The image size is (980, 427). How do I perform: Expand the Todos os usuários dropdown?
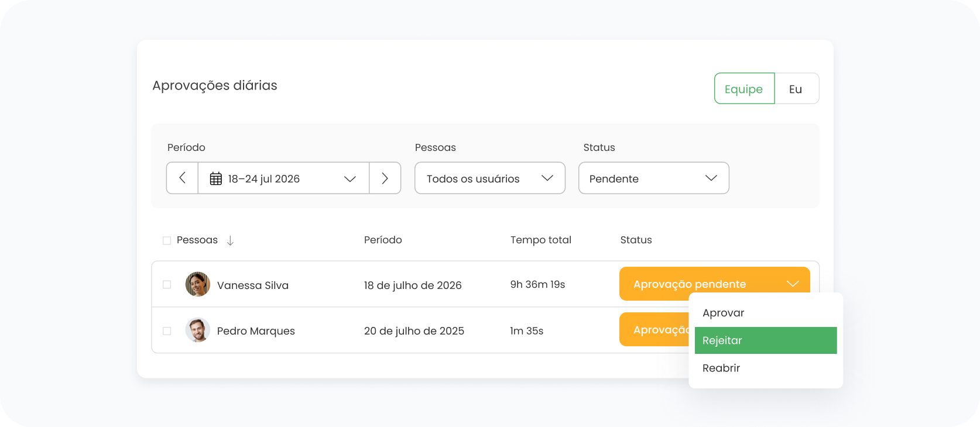click(x=489, y=178)
